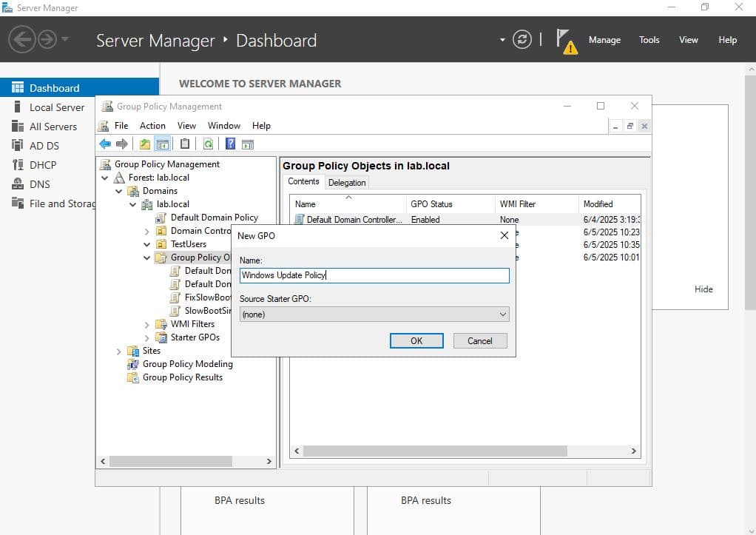Viewport: 756px width, 535px height.
Task: Open the Source Starter GPO dropdown
Action: pyautogui.click(x=374, y=314)
